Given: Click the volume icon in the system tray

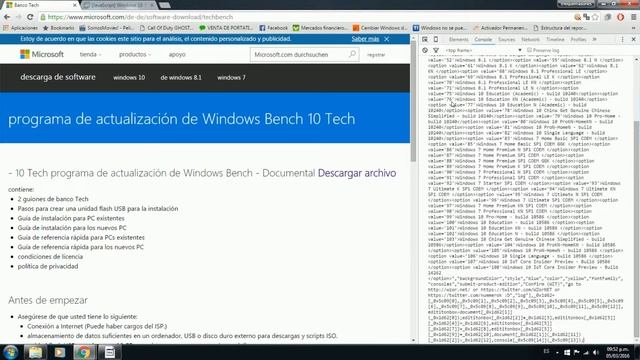Looking at the screenshot, I should (596, 352).
